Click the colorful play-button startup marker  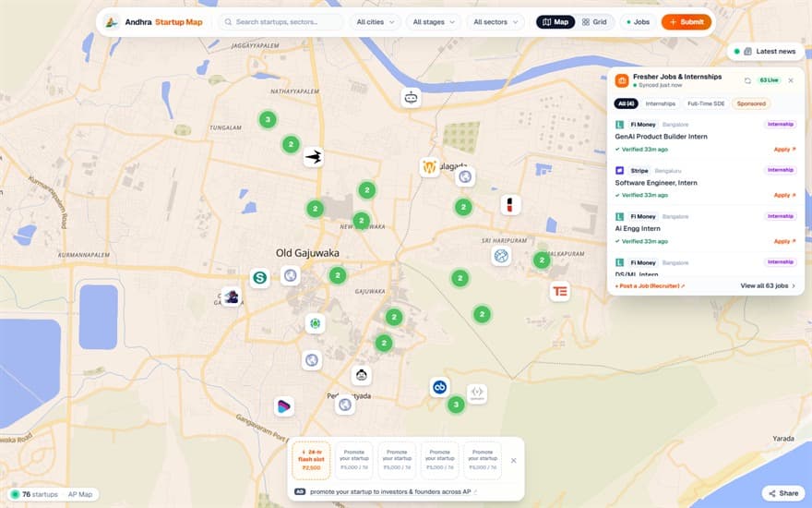click(284, 407)
